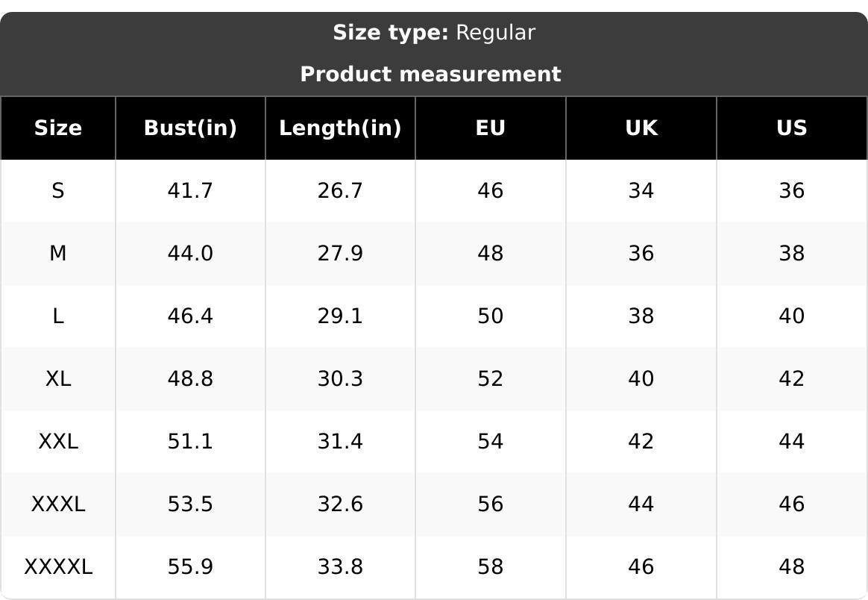The height and width of the screenshot is (600, 868).
Task: Click the UK column header
Action: (x=641, y=128)
